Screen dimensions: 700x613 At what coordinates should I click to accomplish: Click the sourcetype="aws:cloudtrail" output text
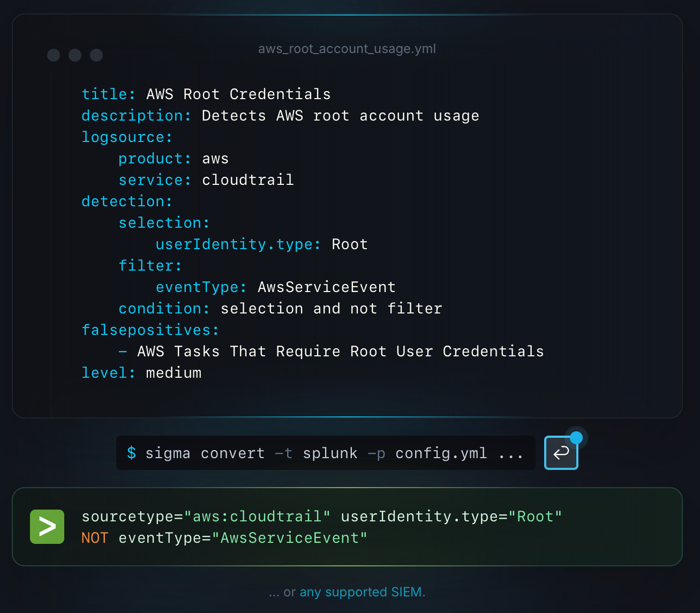point(206,517)
